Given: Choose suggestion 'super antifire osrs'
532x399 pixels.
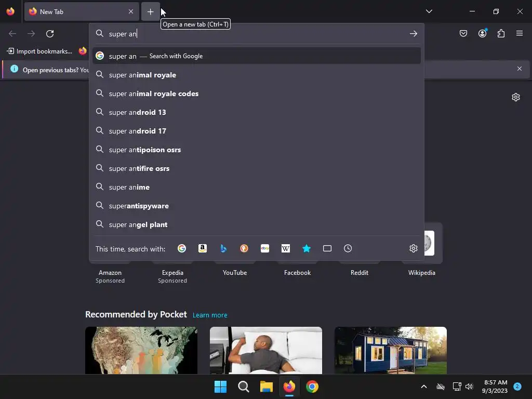Looking at the screenshot, I should [257, 168].
